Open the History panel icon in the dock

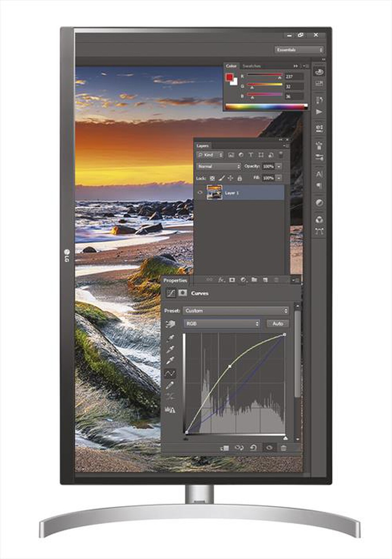[319, 100]
